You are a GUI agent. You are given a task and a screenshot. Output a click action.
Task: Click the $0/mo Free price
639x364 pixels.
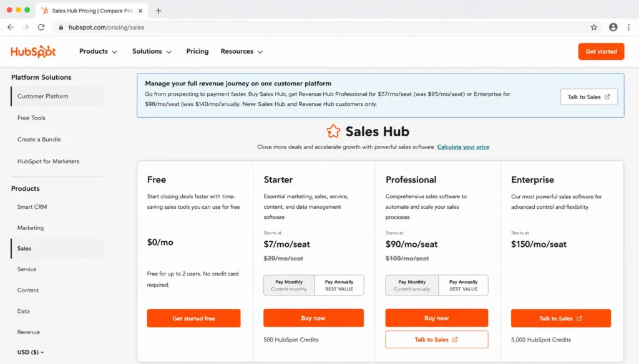click(160, 242)
